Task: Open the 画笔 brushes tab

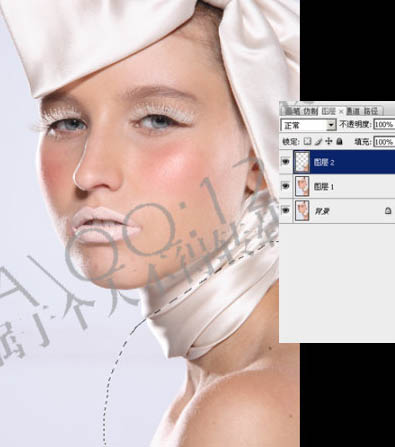Action: [x=293, y=111]
